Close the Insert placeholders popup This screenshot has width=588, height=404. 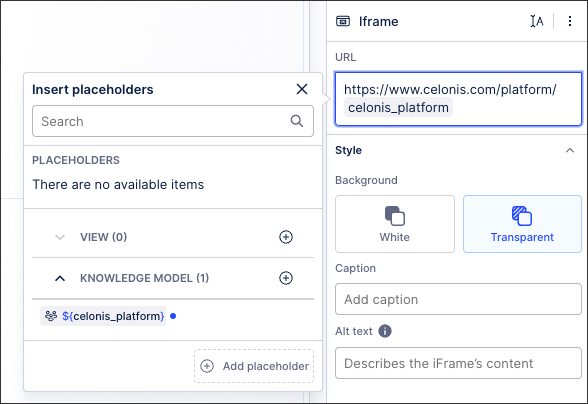click(302, 89)
